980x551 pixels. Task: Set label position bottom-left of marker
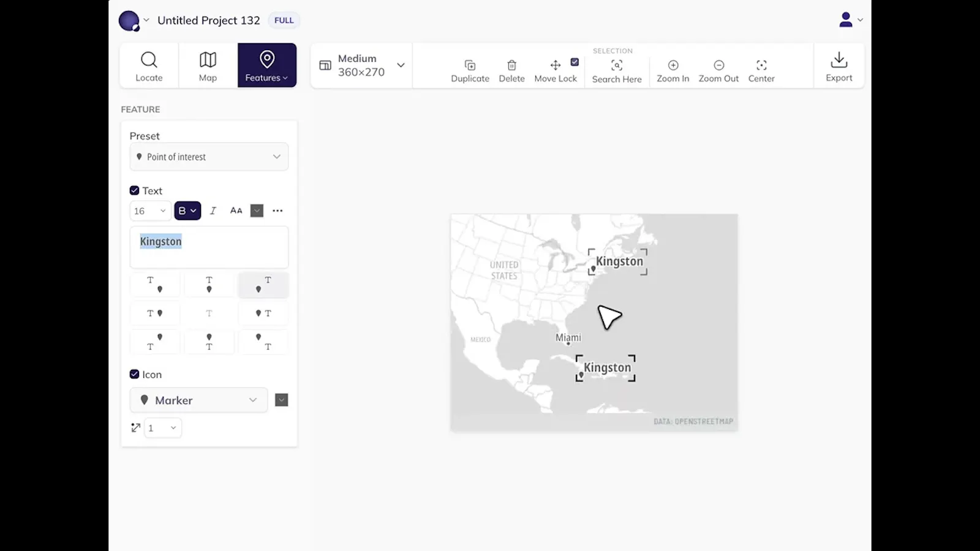pos(155,342)
